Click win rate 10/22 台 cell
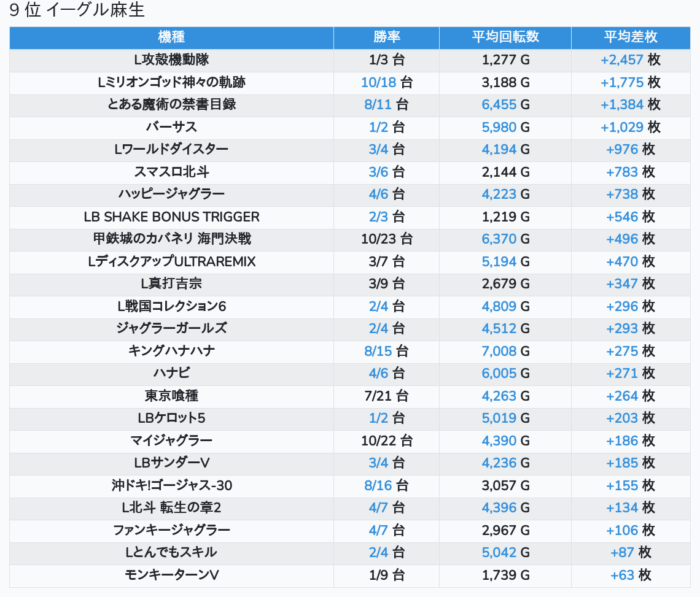Screen dimensions: 700x597 pyautogui.click(x=387, y=441)
